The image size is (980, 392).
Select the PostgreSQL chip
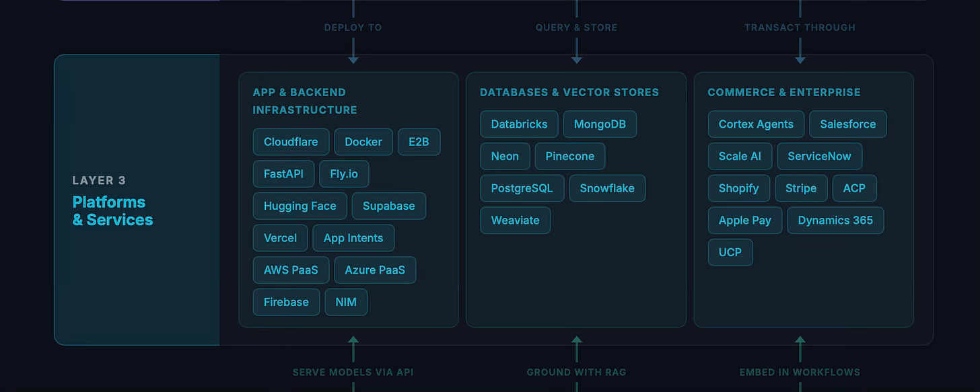tap(522, 188)
